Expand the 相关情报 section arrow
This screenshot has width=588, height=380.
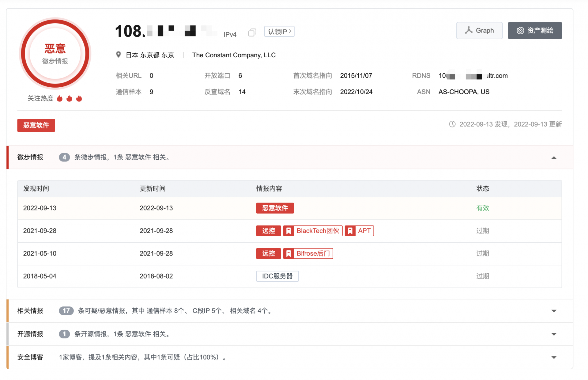coord(554,311)
